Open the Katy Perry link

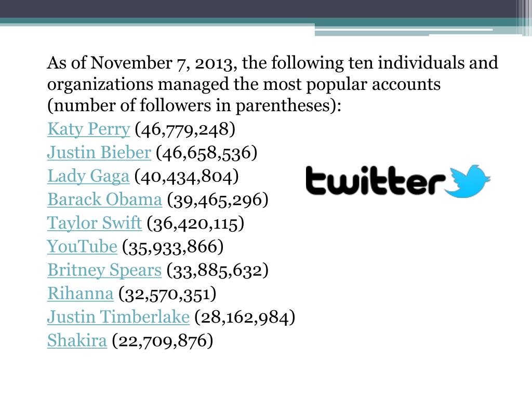(88, 129)
